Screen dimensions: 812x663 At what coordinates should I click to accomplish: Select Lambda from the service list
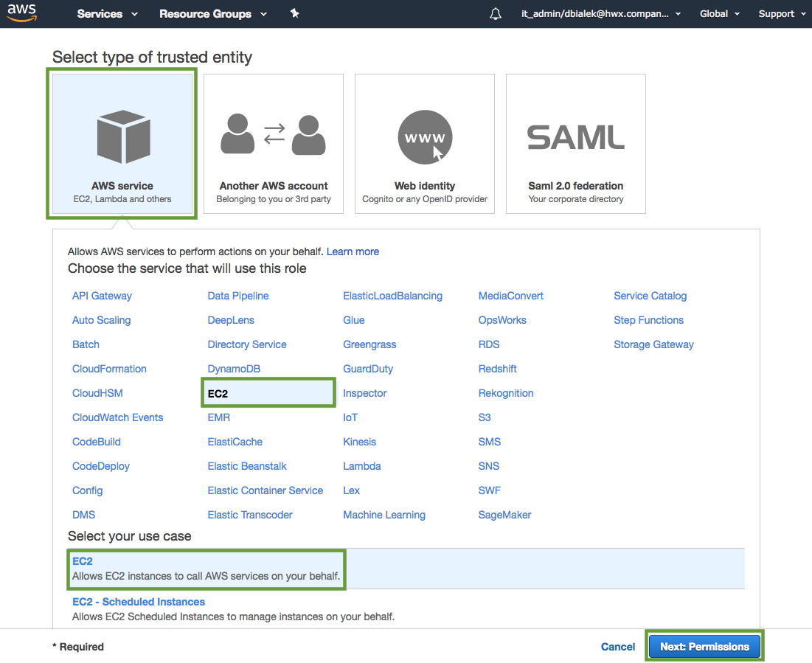(362, 466)
